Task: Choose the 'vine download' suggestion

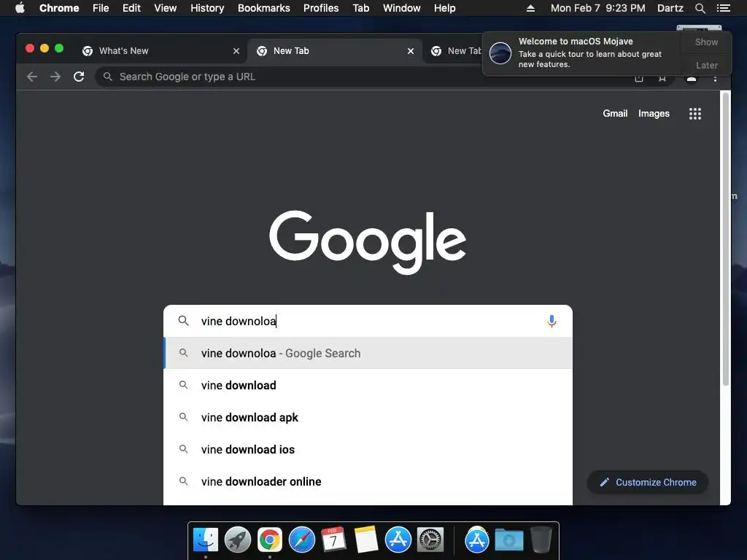Action: click(368, 385)
